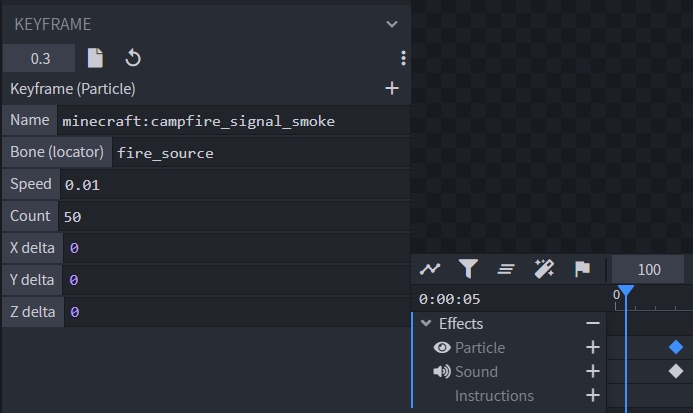Click the X delta value field
This screenshot has width=693, height=413.
(235, 248)
